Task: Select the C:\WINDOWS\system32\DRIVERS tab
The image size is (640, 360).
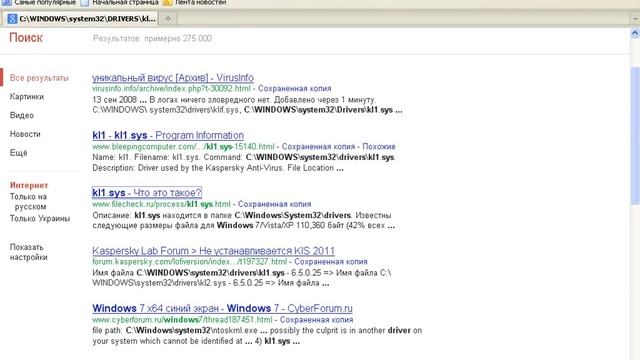Action: [81, 18]
